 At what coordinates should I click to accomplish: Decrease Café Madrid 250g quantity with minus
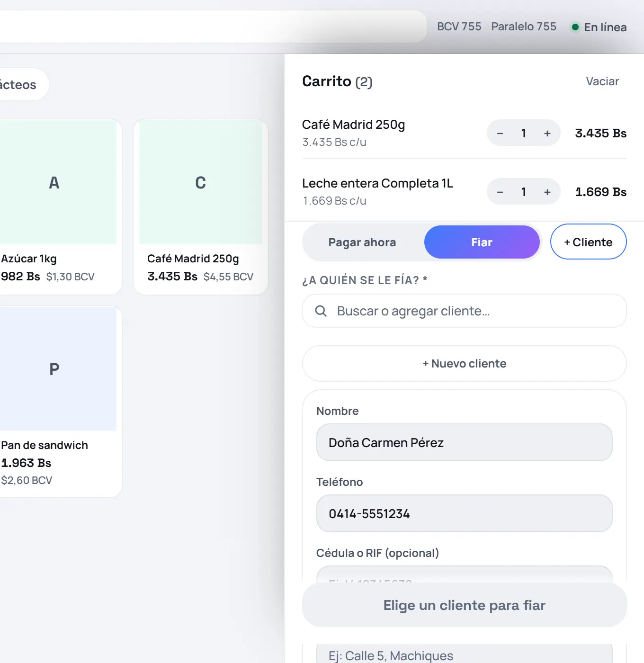tap(500, 134)
